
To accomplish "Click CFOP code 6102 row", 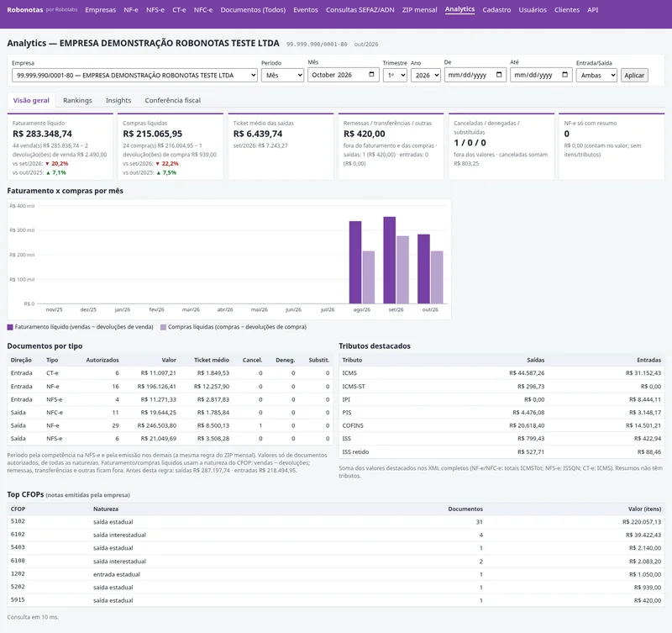I will click(x=335, y=535).
